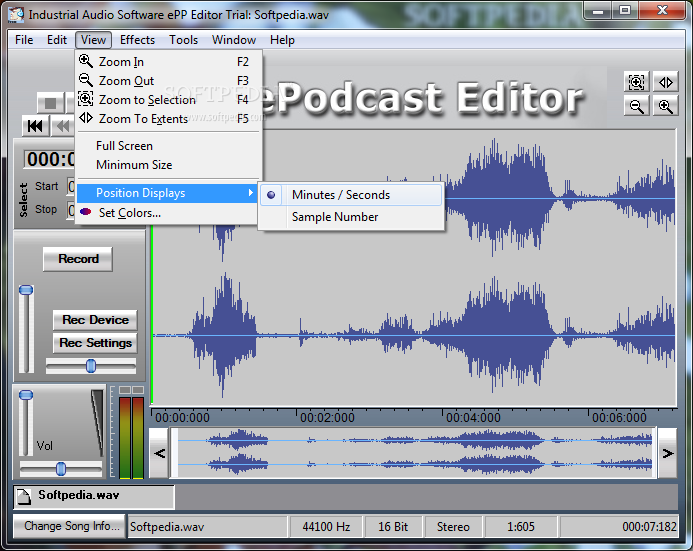
Task: Select Sample Number position display
Action: [351, 217]
